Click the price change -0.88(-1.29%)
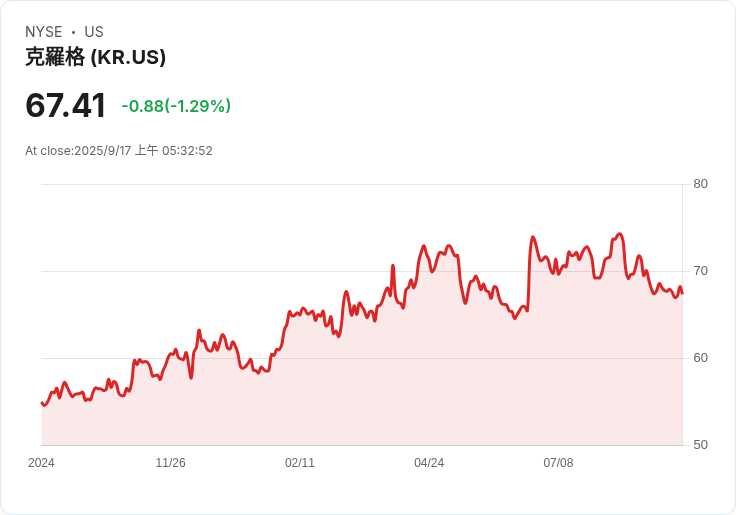 (x=176, y=106)
